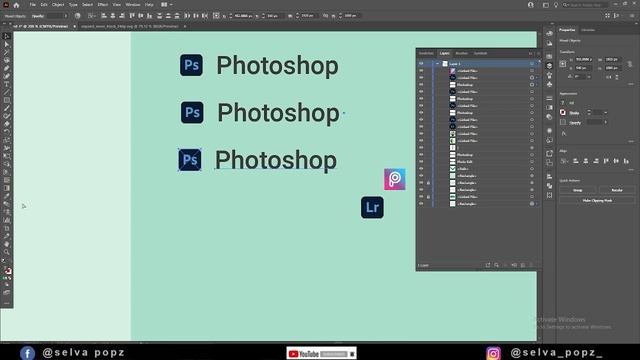Screen dimensions: 640x360
Task: Select the Paintbrush tool
Action: [x=7, y=108]
